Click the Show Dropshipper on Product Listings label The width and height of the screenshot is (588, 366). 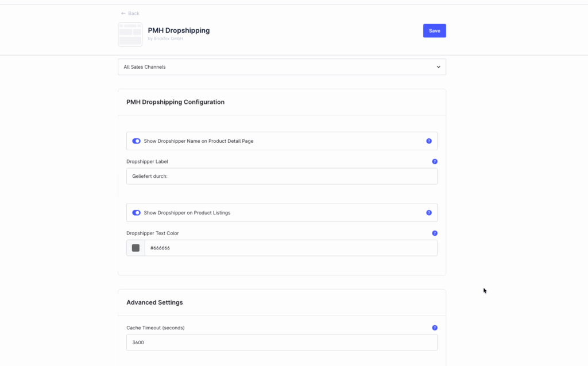(187, 213)
